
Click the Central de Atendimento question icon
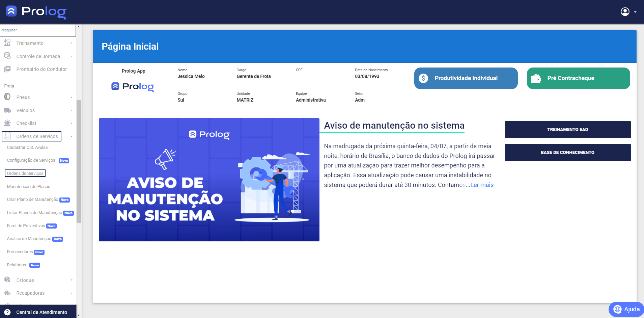(x=7, y=312)
